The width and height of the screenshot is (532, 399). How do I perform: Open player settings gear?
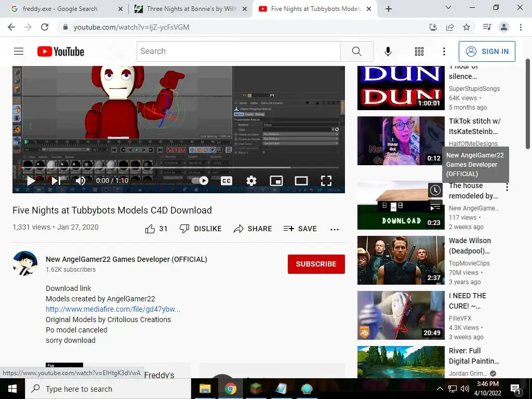[x=251, y=180]
